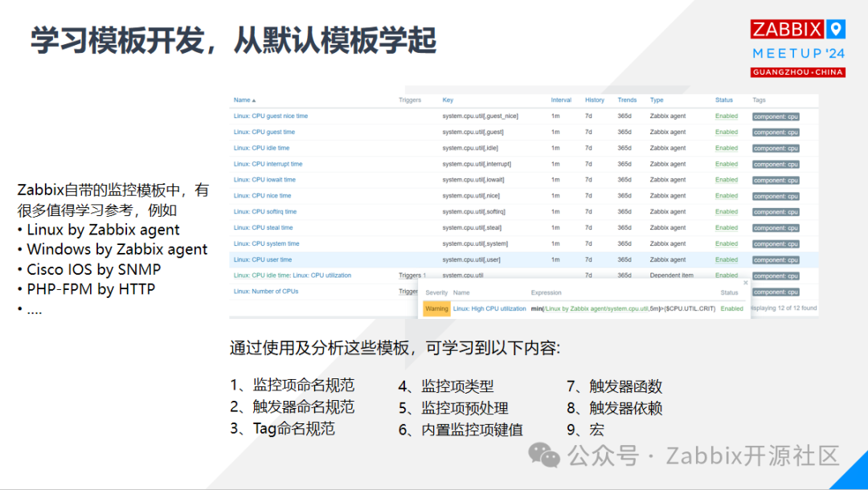
Task: Click the bullet Cisco IOS by SNMP
Action: (x=93, y=269)
